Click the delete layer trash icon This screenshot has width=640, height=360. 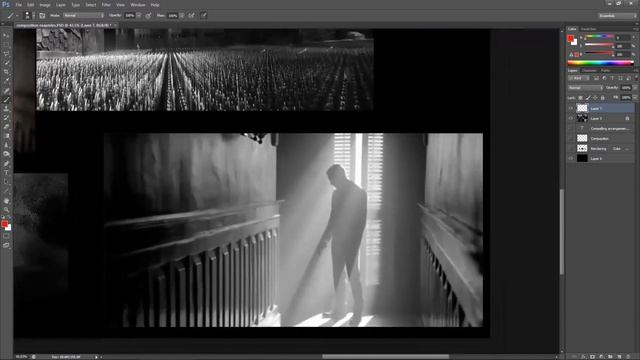(628, 357)
